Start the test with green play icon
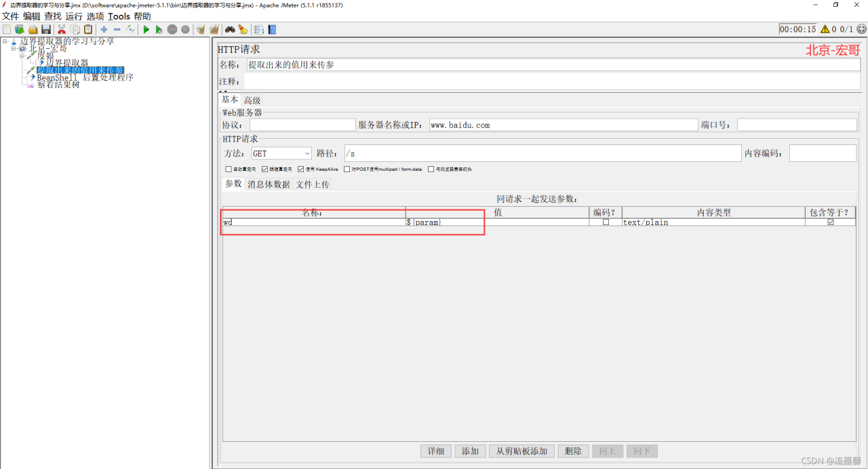The width and height of the screenshot is (868, 469). 146,29
